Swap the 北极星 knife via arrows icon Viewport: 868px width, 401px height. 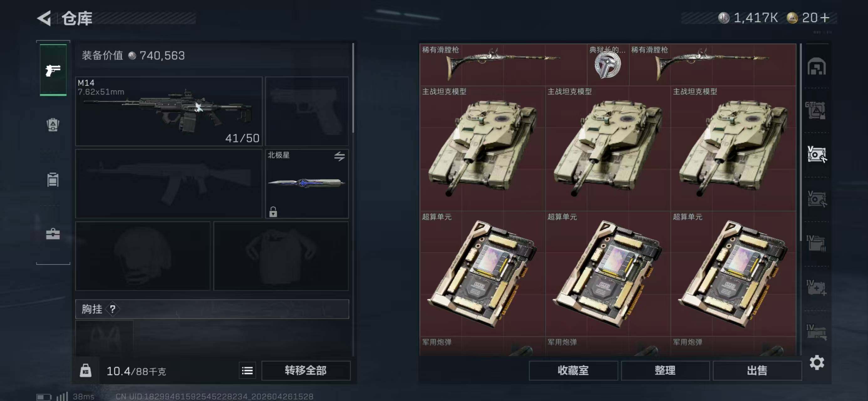tap(339, 156)
